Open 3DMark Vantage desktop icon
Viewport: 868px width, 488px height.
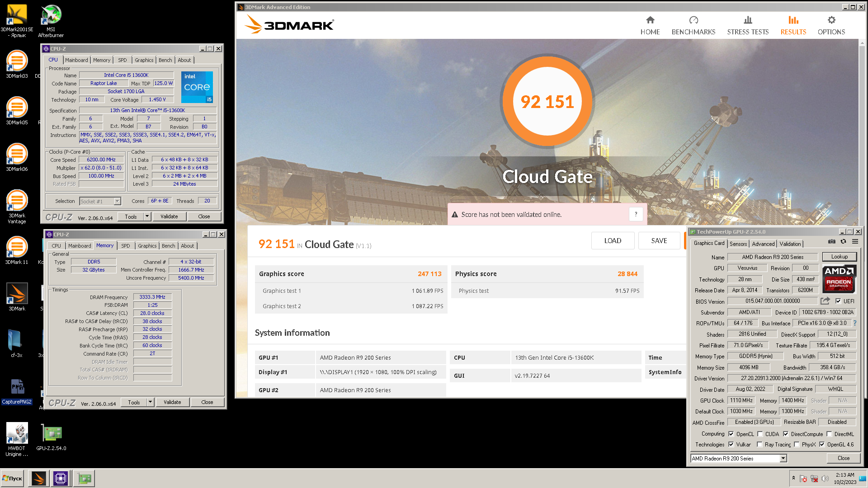click(17, 206)
